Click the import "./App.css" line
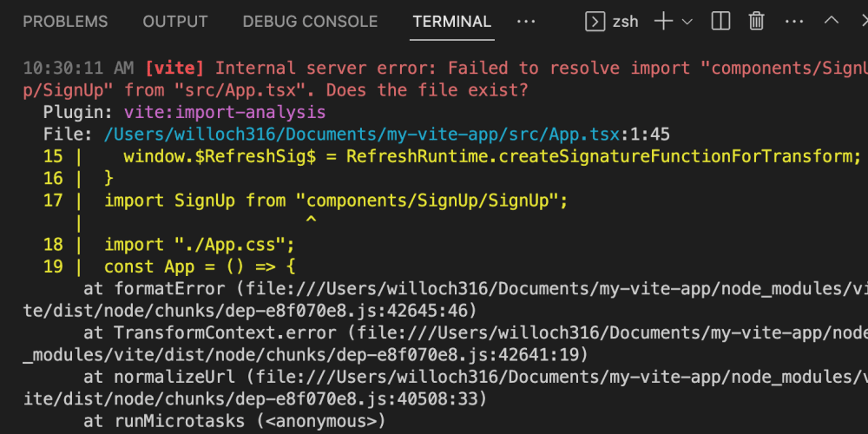This screenshot has height=434, width=868. pos(200,244)
